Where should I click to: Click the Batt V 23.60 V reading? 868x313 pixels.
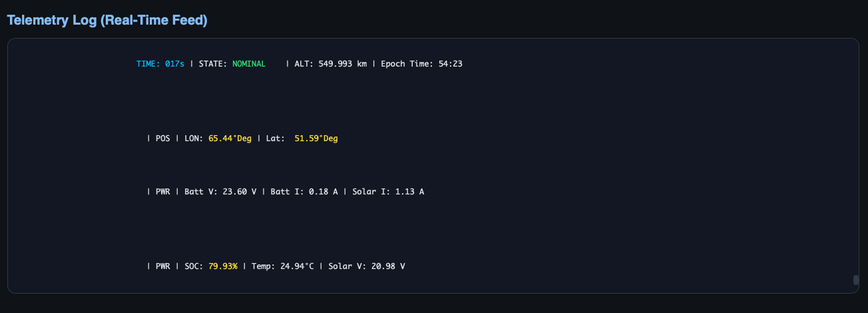[x=216, y=192]
